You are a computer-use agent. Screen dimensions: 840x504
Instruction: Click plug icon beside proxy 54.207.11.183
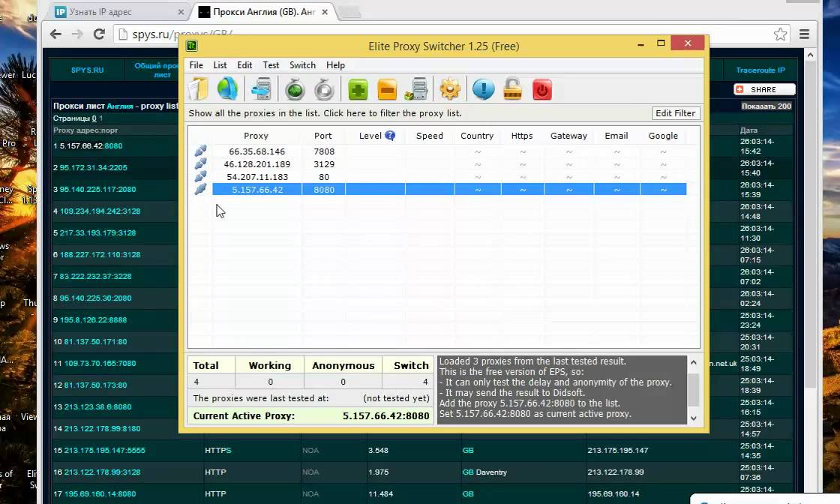[x=200, y=177]
